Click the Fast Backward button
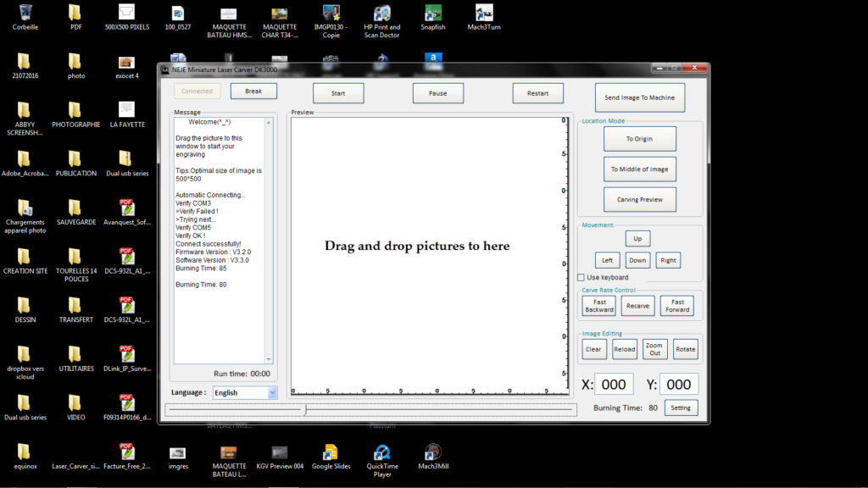The width and height of the screenshot is (868, 488). tap(599, 305)
